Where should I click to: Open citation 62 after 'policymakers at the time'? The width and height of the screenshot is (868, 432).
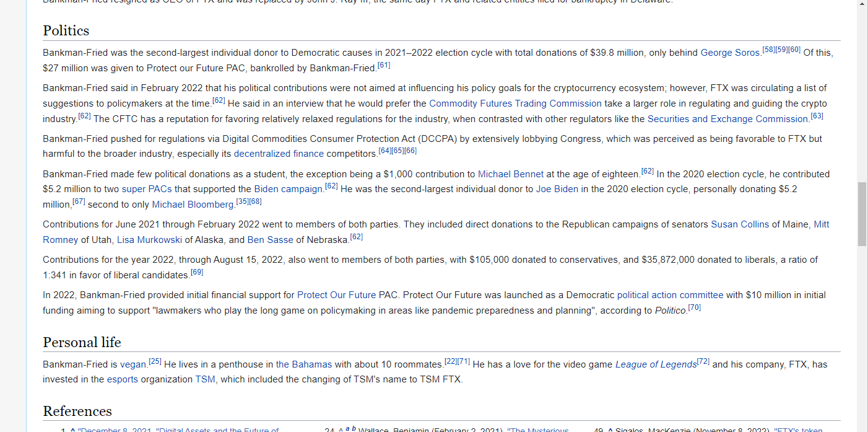(x=219, y=100)
